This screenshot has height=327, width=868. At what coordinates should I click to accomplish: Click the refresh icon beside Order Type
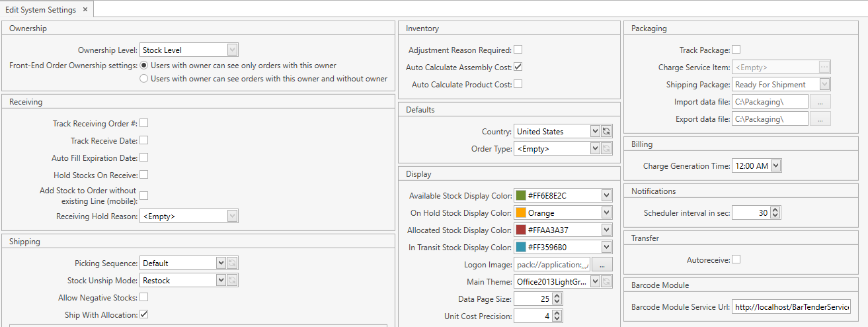(x=606, y=149)
